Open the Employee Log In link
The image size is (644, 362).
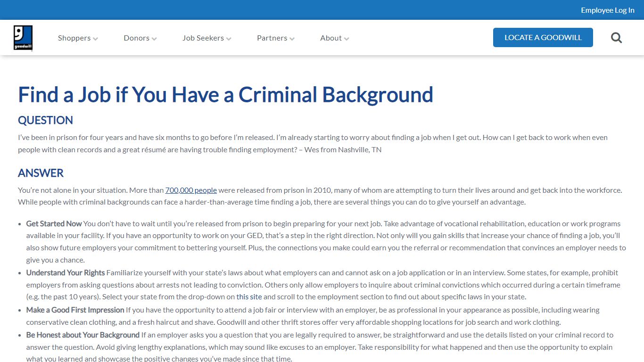pos(608,10)
